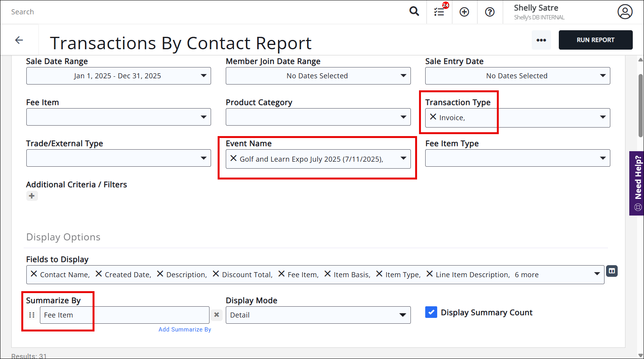Add criteria with the plus icon
The width and height of the screenshot is (644, 359).
(32, 196)
